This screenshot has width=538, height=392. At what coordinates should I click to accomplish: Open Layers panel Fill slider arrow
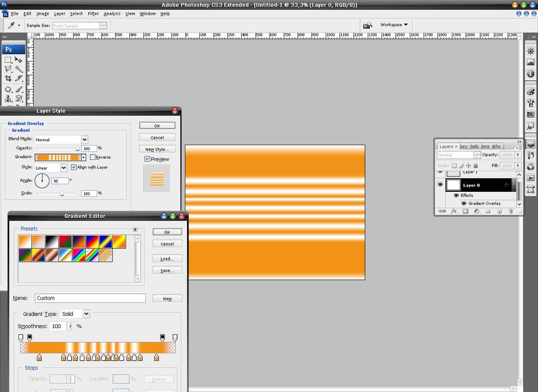518,166
